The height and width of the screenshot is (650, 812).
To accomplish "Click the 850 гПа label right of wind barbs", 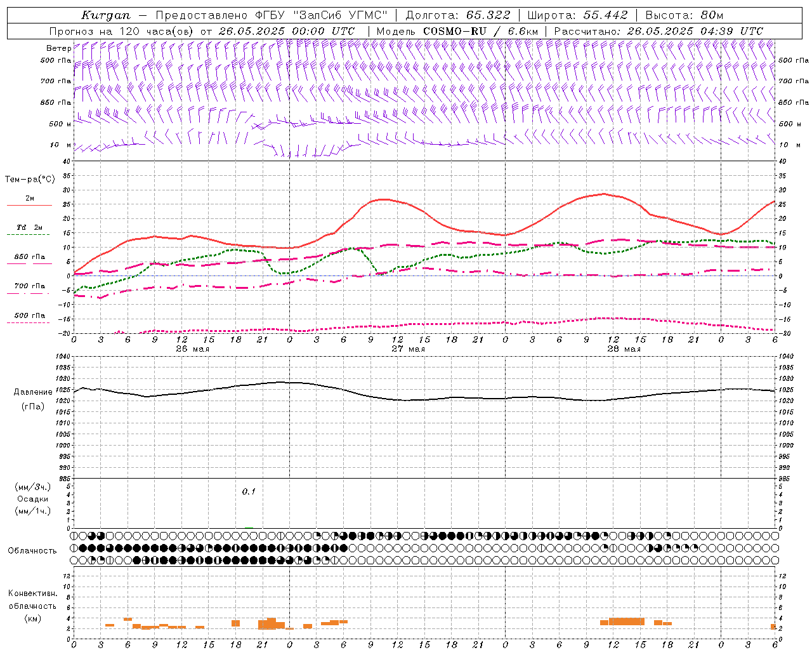I will click(x=794, y=102).
